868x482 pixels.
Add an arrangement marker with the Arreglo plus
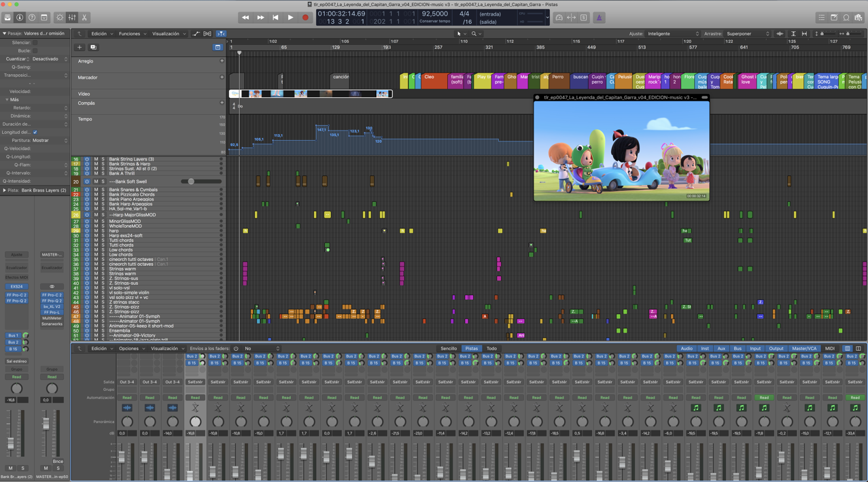222,61
